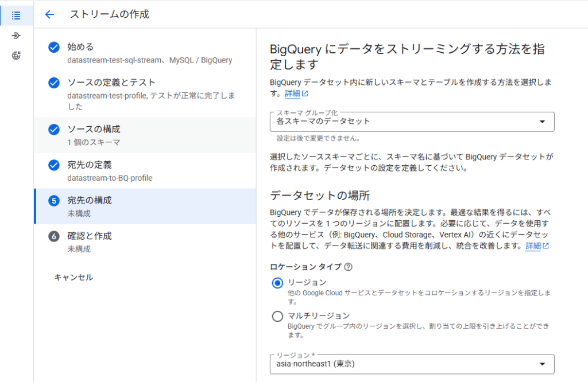
Task: Open the private connectivity globe icon
Action: tap(16, 56)
